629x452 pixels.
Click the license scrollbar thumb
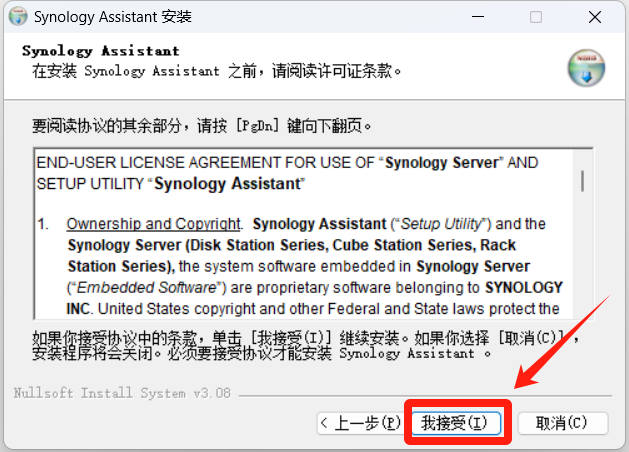pos(582,180)
